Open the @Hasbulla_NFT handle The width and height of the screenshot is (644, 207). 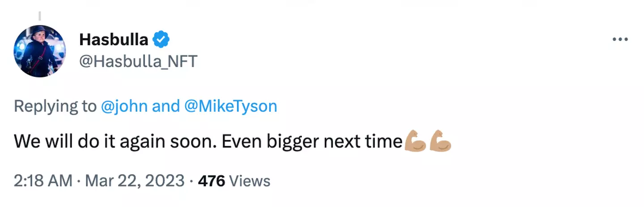click(138, 61)
